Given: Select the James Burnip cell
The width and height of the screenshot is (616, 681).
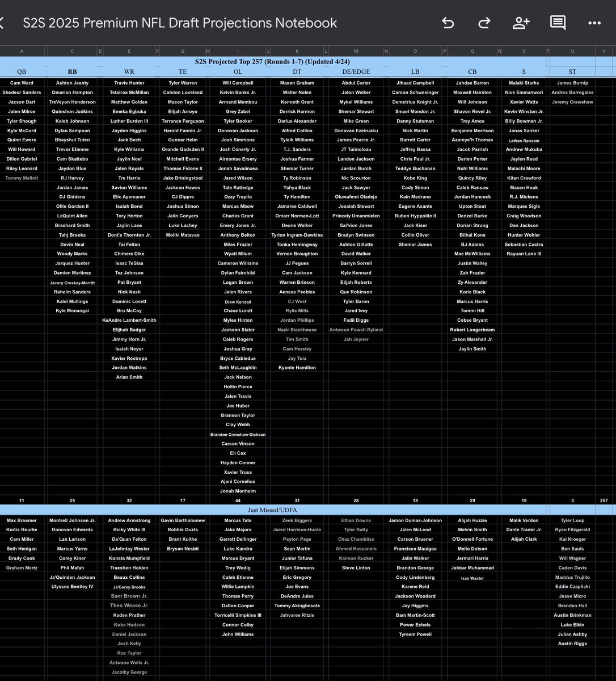Looking at the screenshot, I should tap(572, 83).
